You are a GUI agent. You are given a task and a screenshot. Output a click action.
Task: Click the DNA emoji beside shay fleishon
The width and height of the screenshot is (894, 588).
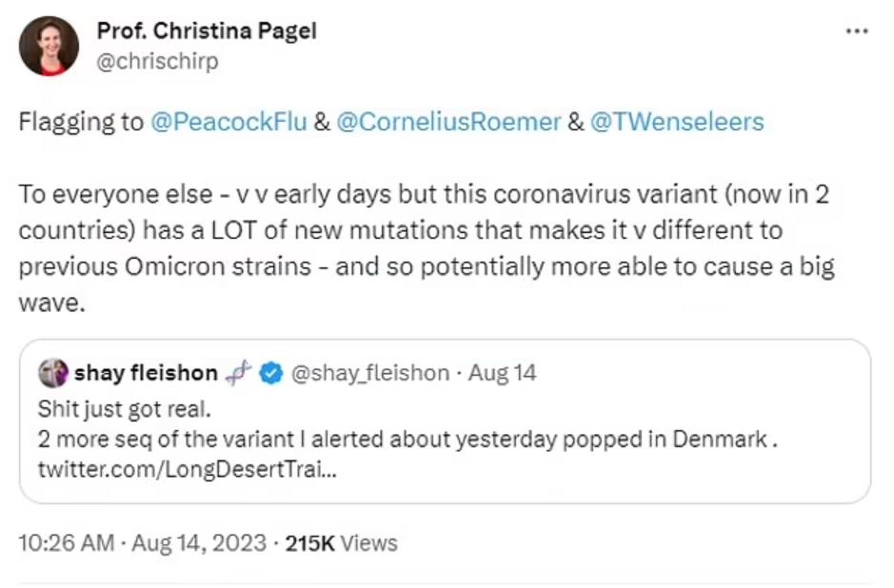[x=239, y=373]
